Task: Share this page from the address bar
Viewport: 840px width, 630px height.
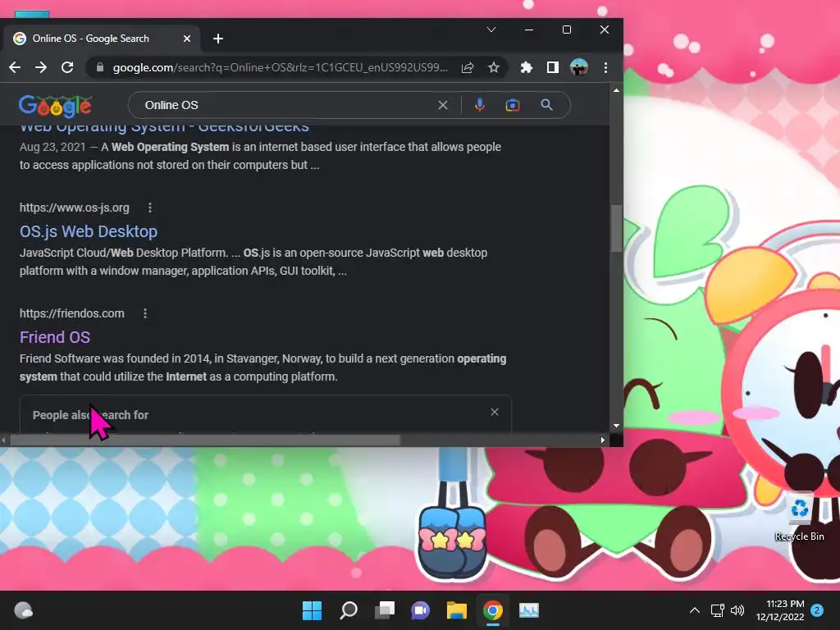Action: pyautogui.click(x=468, y=67)
